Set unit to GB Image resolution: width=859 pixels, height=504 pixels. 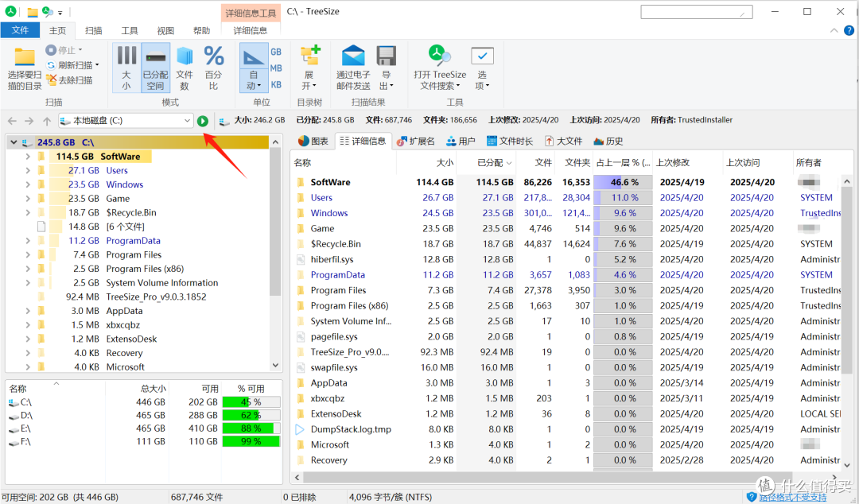[x=276, y=52]
